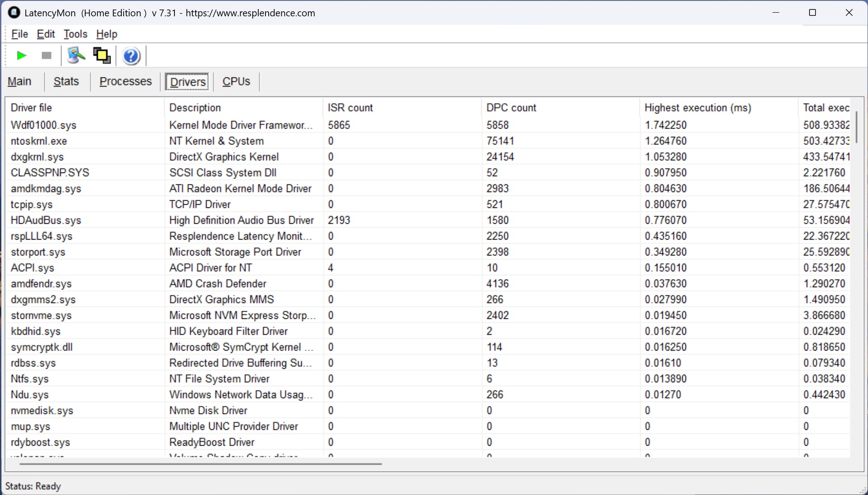Screen dimensions: 868x495
Task: Switch to the Main tab
Action: click(x=19, y=82)
